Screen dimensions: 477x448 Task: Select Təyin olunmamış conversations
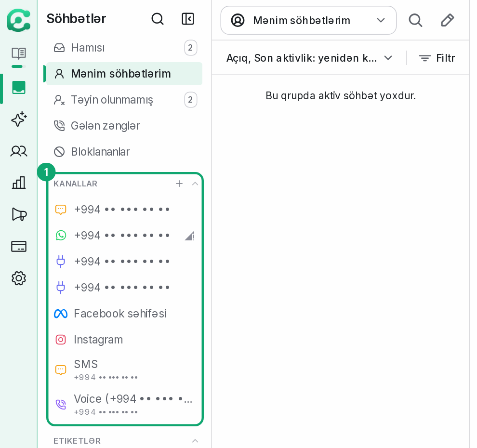pos(124,100)
